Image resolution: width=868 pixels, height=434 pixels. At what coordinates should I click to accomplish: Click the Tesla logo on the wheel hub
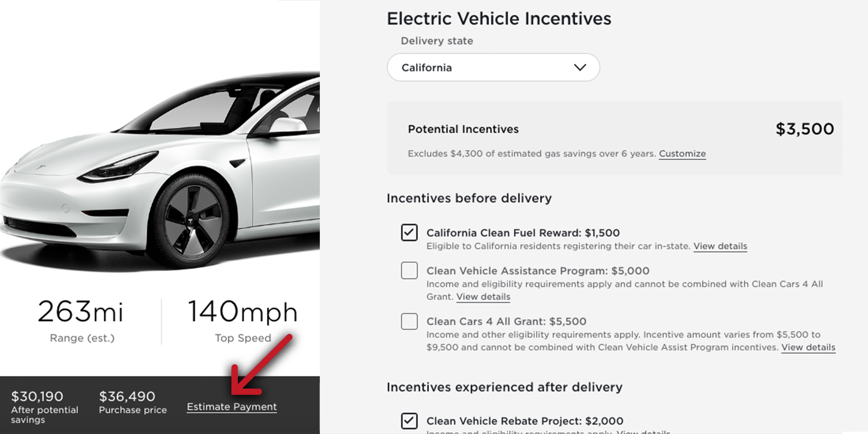click(x=190, y=221)
